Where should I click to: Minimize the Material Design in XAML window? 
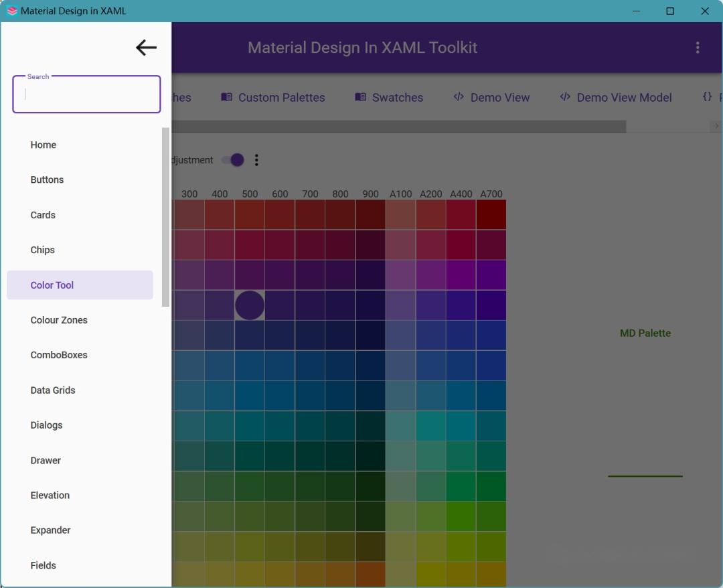637,11
